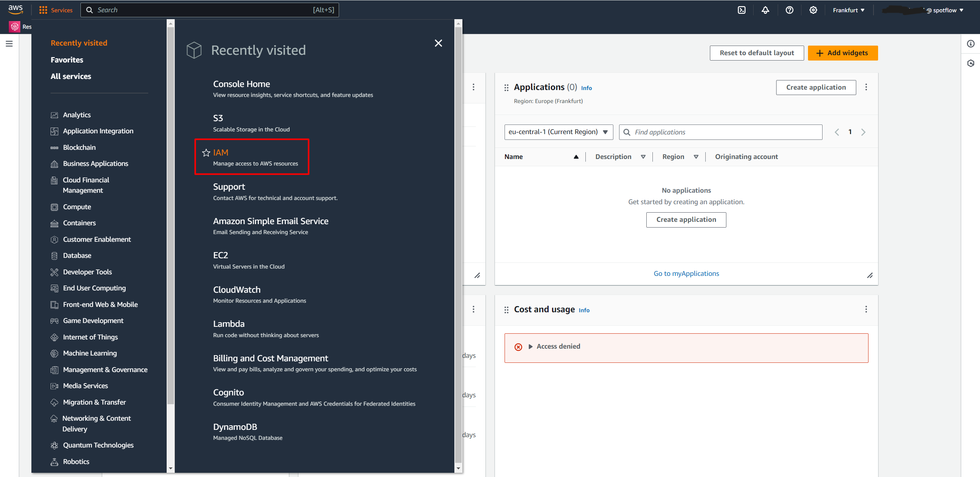Click the Resource Groups shortcut icon
Screen dimensions: 980x477
[15, 26]
